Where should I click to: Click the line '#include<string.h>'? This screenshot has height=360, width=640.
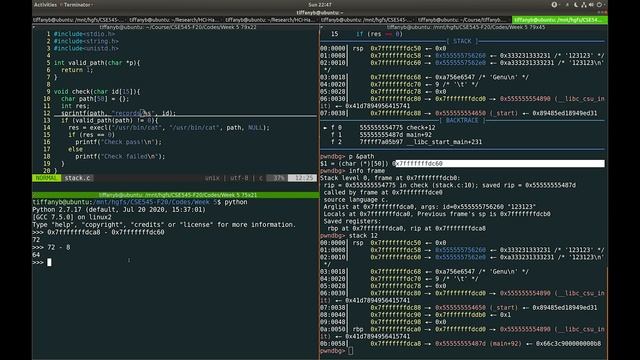point(86,41)
